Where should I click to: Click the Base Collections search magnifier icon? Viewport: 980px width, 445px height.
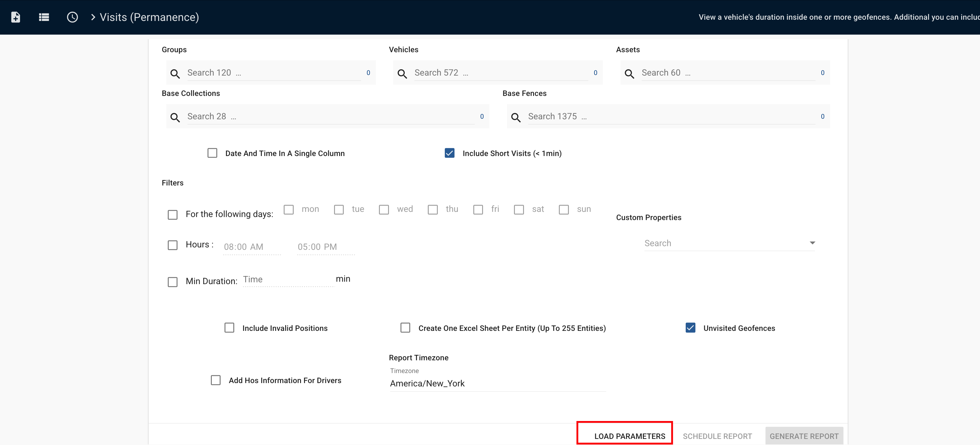coord(175,117)
